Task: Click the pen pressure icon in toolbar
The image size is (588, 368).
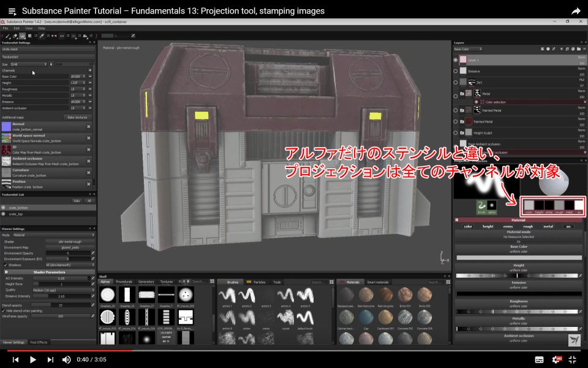Action: pos(133,36)
